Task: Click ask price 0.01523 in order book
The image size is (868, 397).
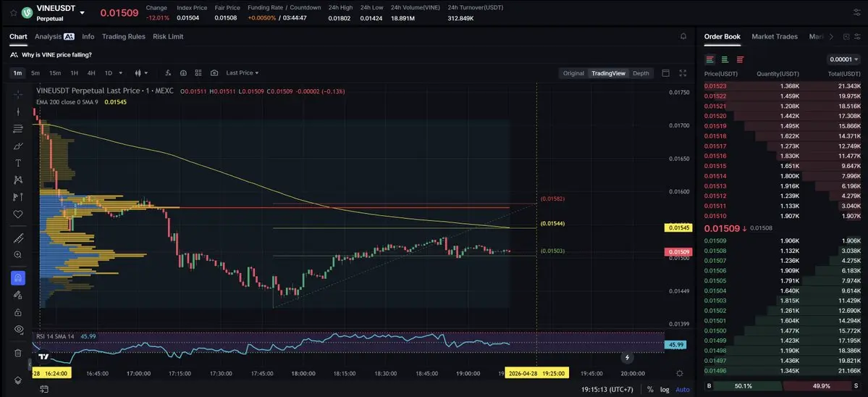Action: coord(715,85)
